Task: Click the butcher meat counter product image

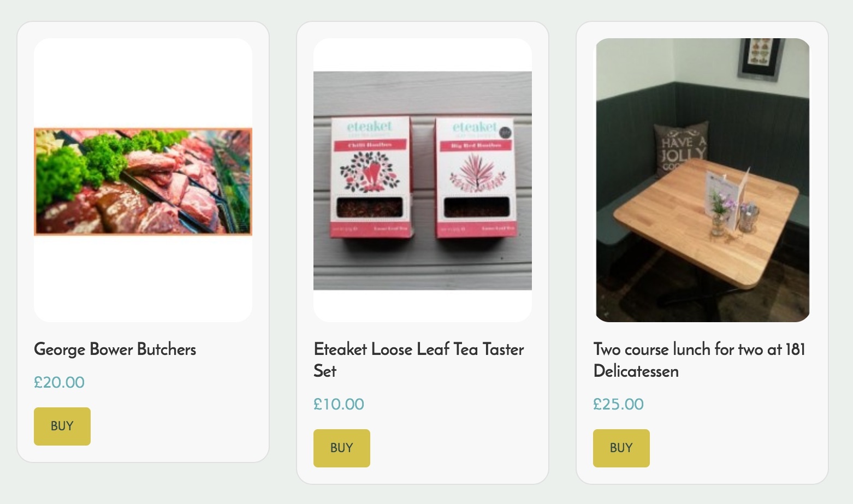Action: [x=143, y=182]
